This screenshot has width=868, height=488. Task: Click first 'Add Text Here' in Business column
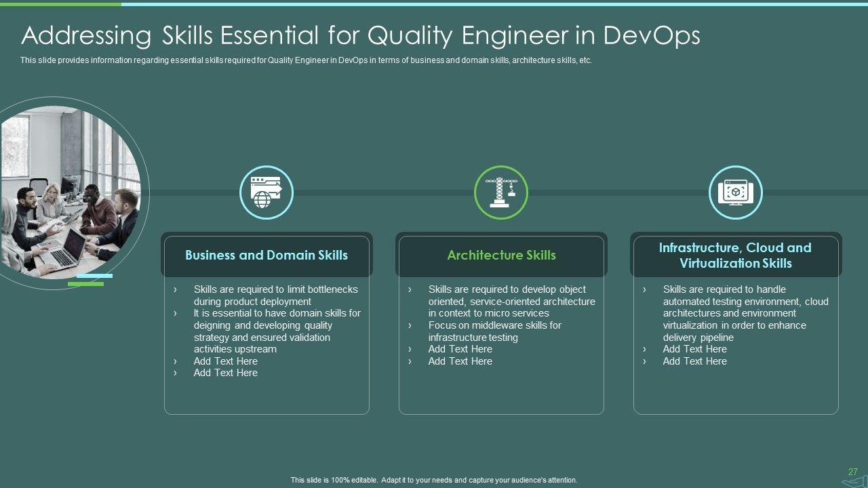225,361
